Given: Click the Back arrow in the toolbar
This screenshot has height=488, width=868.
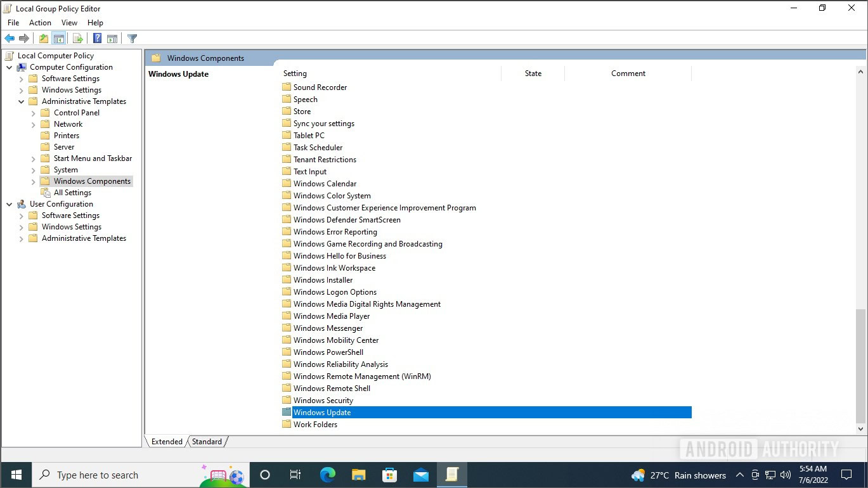Looking at the screenshot, I should click(x=10, y=39).
